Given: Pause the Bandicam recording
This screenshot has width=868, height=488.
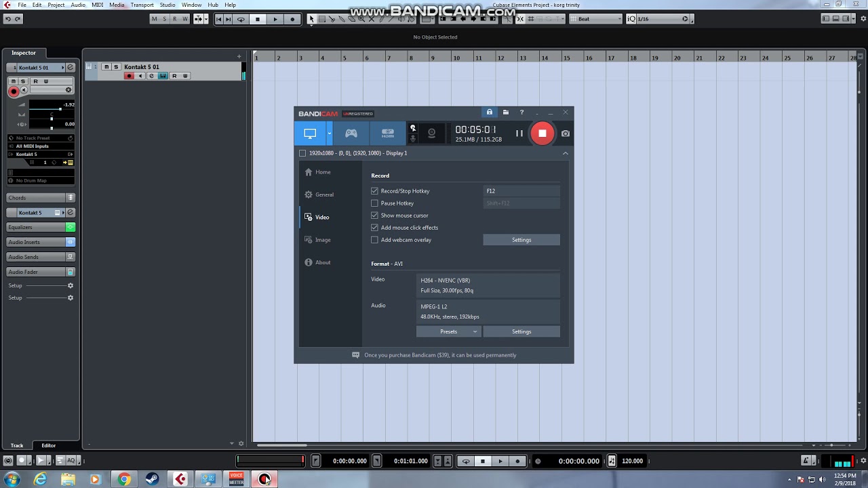Looking at the screenshot, I should click(x=519, y=134).
